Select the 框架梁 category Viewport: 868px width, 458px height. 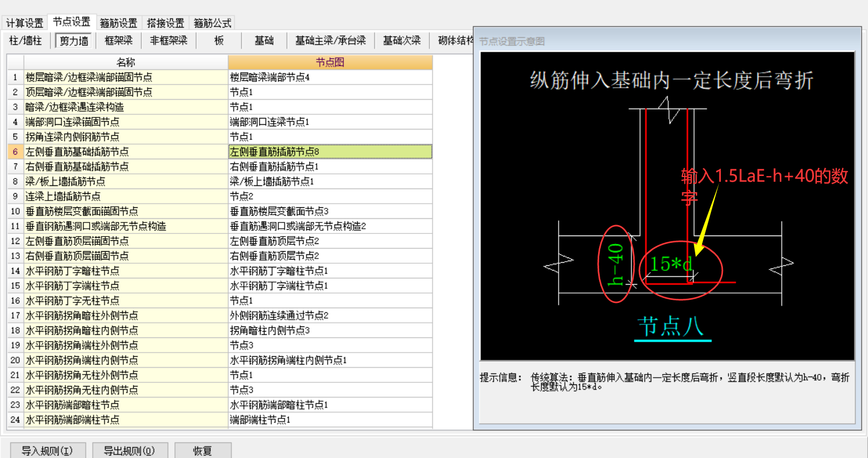click(118, 40)
